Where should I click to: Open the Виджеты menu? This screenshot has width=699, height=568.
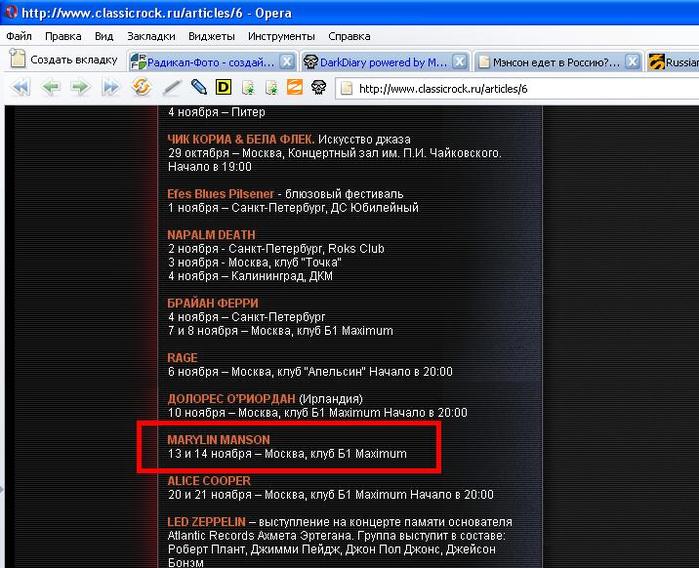pos(211,36)
